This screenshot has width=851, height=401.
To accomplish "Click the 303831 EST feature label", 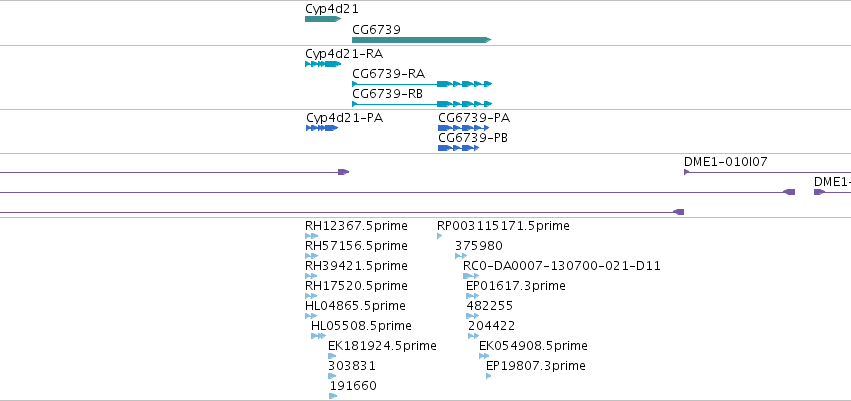I will [x=352, y=366].
